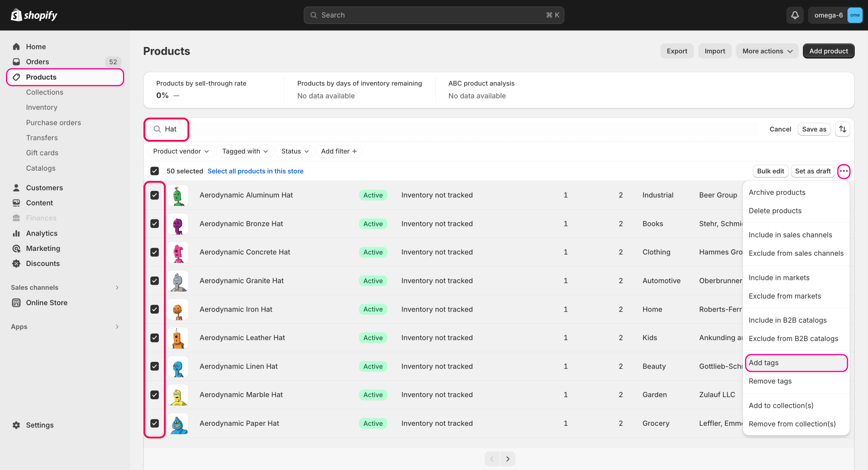
Task: Open the Product vendor filter dropdown
Action: (181, 151)
